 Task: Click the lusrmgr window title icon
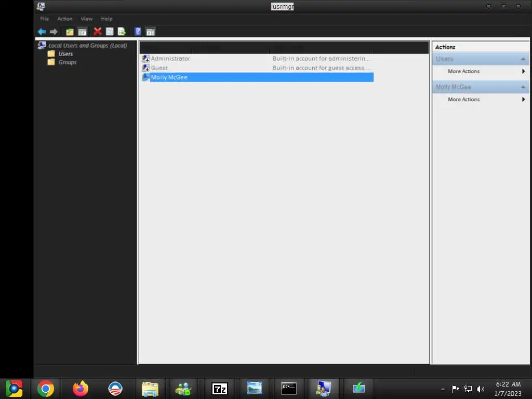(x=41, y=6)
